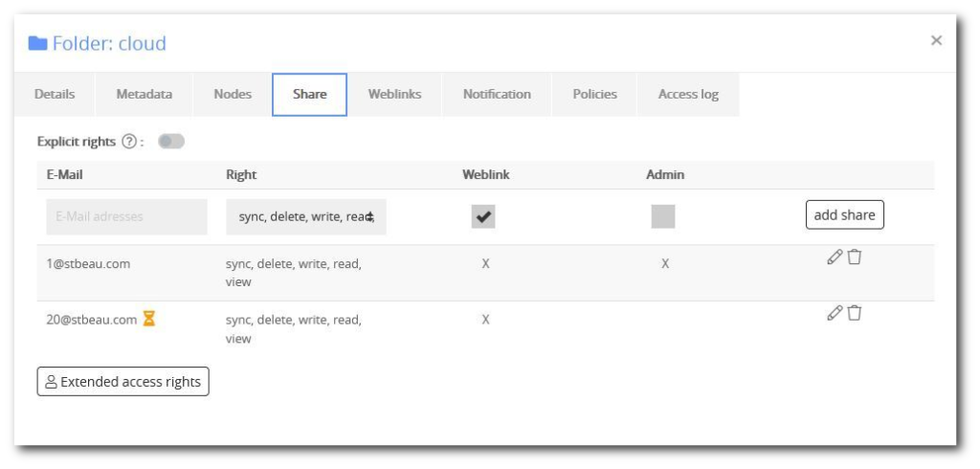Open the Access log tab
Image resolution: width=980 pixels, height=469 pixels.
click(x=688, y=95)
